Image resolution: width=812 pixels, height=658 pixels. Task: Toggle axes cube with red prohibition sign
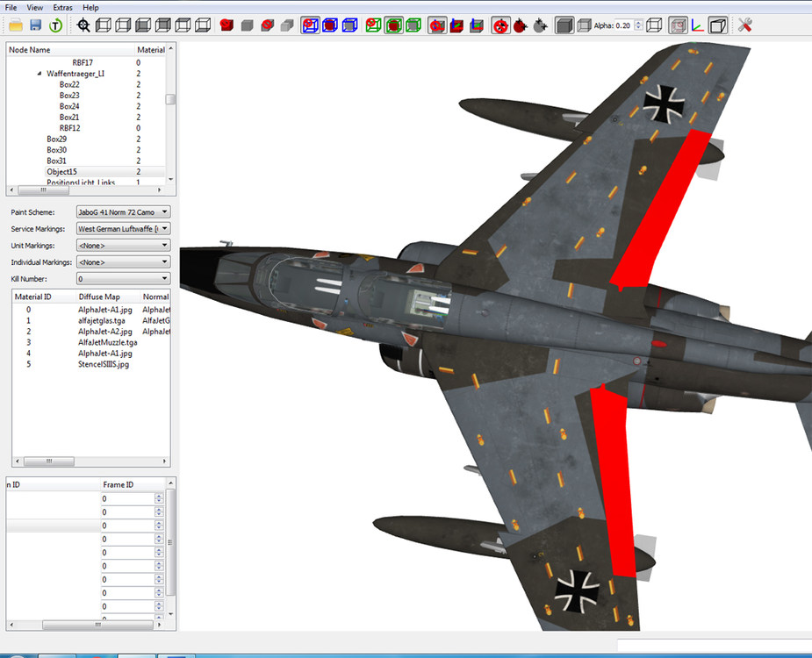[x=437, y=25]
